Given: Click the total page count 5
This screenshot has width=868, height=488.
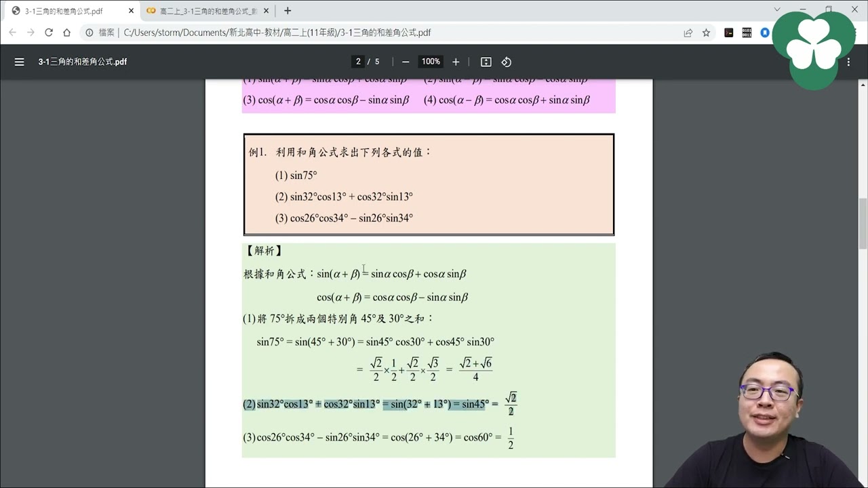Looking at the screenshot, I should click(x=377, y=62).
